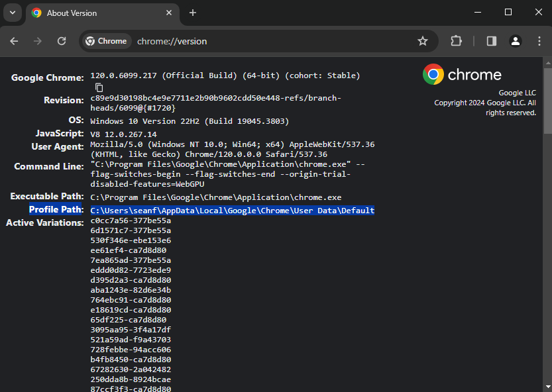
Task: Click variation e18619cd-ca7d8d80
Action: pos(131,310)
